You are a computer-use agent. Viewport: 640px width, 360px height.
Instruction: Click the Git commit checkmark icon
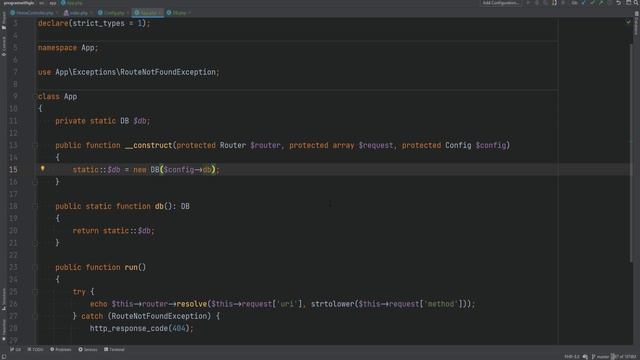592,3
